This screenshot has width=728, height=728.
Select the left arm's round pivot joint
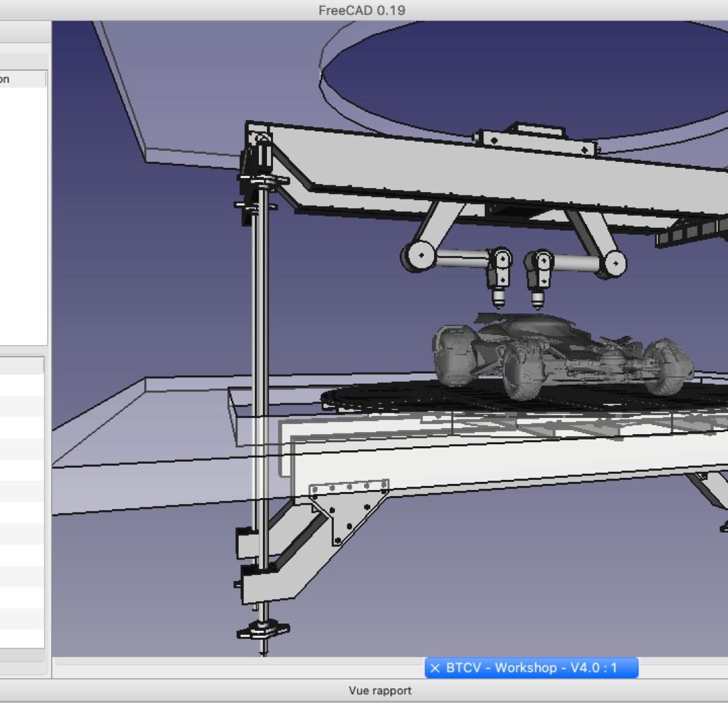coord(420,255)
